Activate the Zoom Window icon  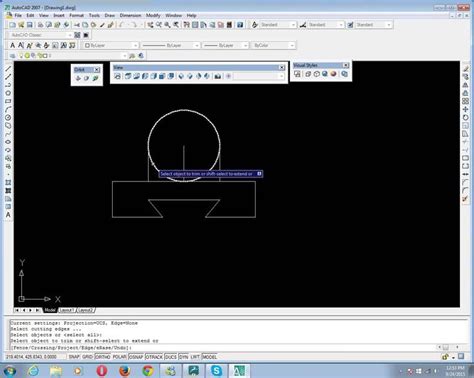[x=167, y=25]
